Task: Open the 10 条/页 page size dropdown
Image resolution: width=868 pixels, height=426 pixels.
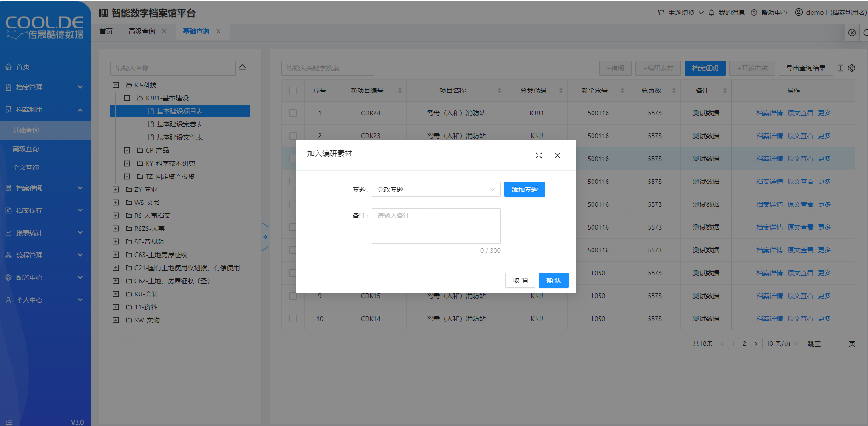Action: point(783,343)
